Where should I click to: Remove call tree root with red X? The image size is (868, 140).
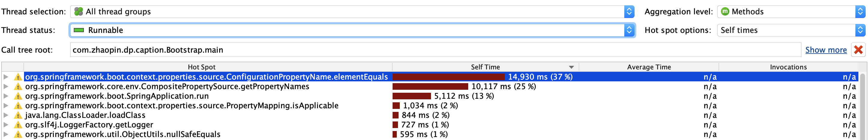tap(858, 50)
